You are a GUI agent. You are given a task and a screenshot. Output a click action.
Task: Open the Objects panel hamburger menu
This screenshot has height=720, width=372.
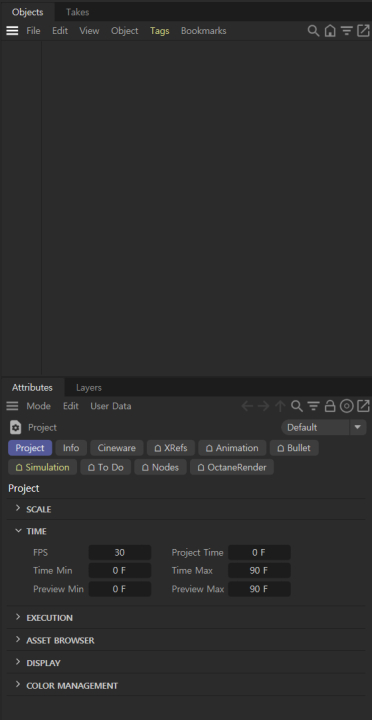click(12, 31)
